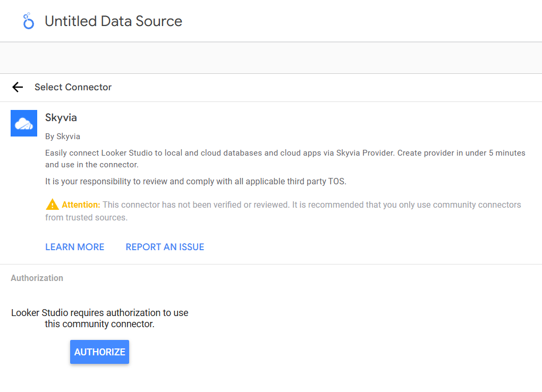Click the Skyvia connector name heading
Image resolution: width=542 pixels, height=392 pixels.
pos(61,117)
